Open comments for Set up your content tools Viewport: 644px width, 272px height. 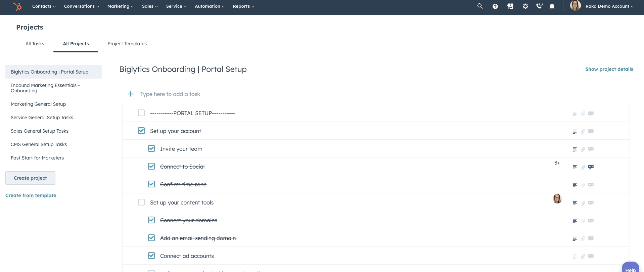pos(591,203)
